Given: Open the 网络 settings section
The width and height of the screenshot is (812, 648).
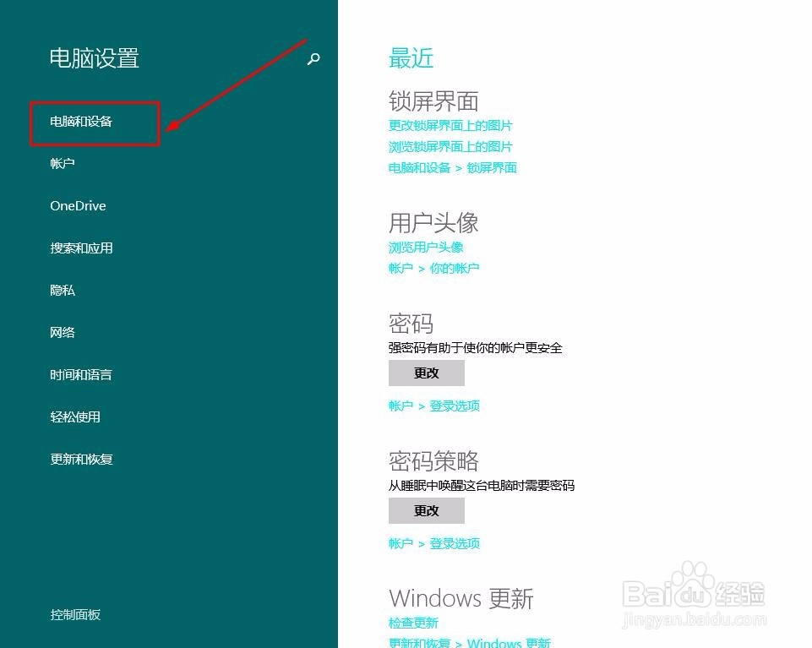Looking at the screenshot, I should [62, 332].
